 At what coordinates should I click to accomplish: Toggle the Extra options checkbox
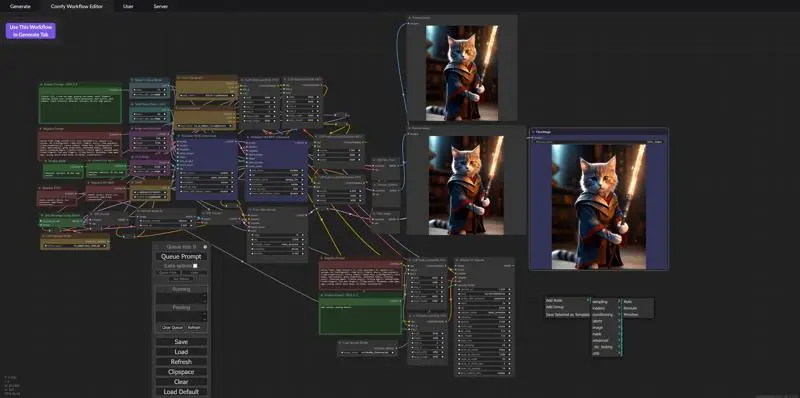click(x=195, y=266)
